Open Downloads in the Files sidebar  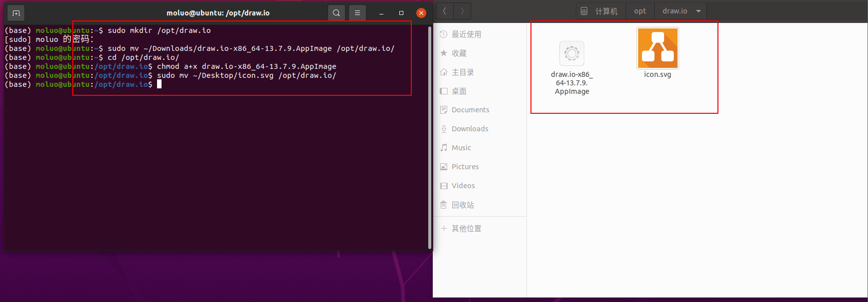480,129
